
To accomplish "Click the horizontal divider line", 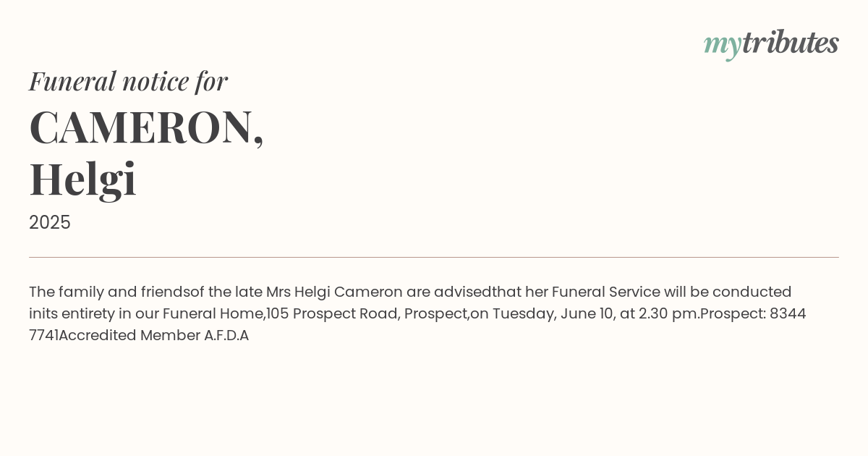I will coord(434,257).
